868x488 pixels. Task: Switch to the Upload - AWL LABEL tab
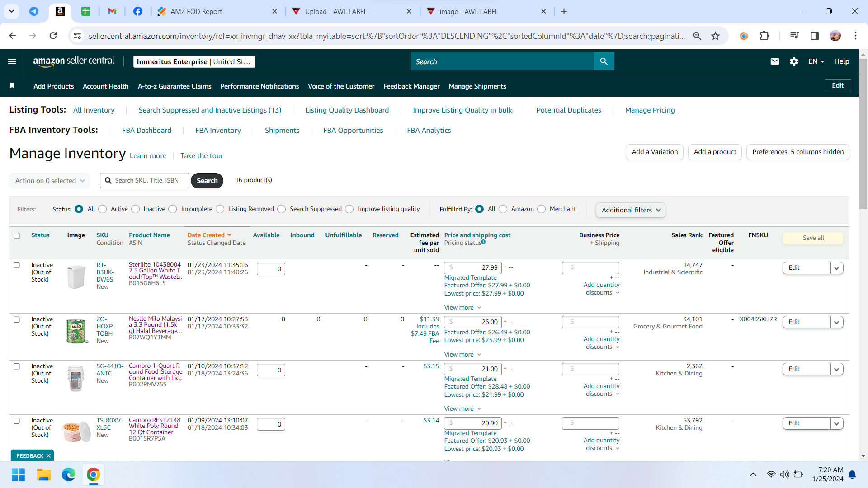coord(352,11)
